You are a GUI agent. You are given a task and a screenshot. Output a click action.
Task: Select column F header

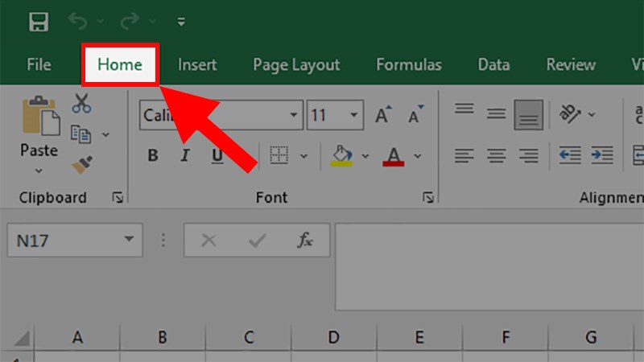(x=506, y=338)
